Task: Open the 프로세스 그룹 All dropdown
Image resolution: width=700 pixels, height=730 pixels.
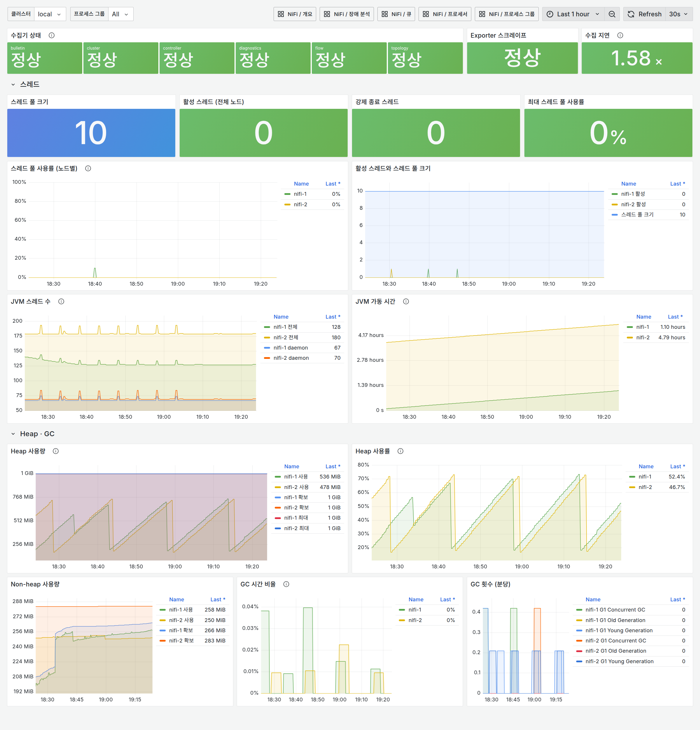Action: (x=121, y=14)
